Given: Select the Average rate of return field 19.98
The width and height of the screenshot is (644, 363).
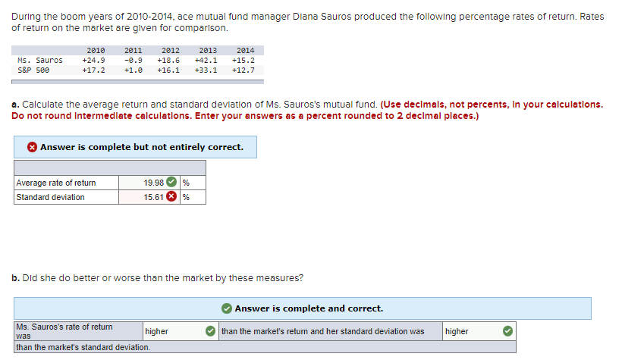Looking at the screenshot, I should pos(149,183).
